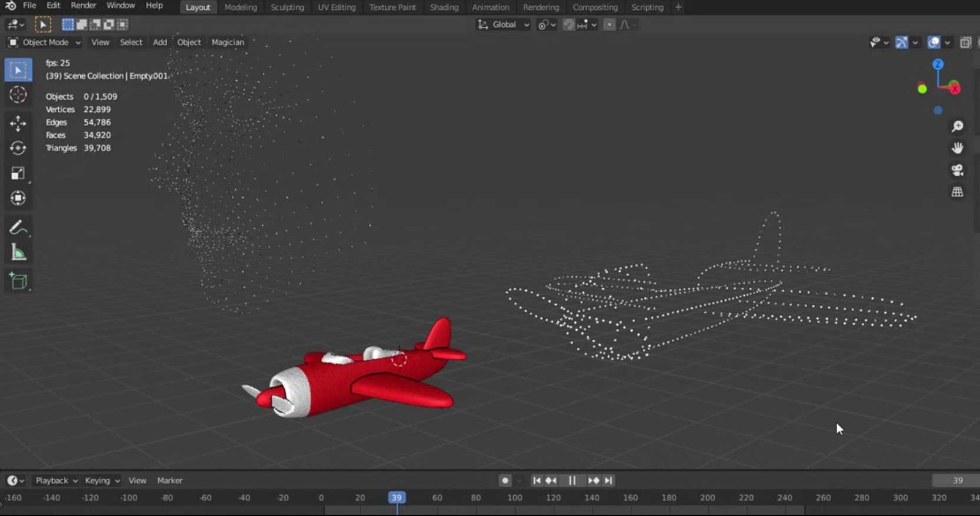This screenshot has height=516, width=980.
Task: Select the Add Cube tool
Action: pos(18,281)
